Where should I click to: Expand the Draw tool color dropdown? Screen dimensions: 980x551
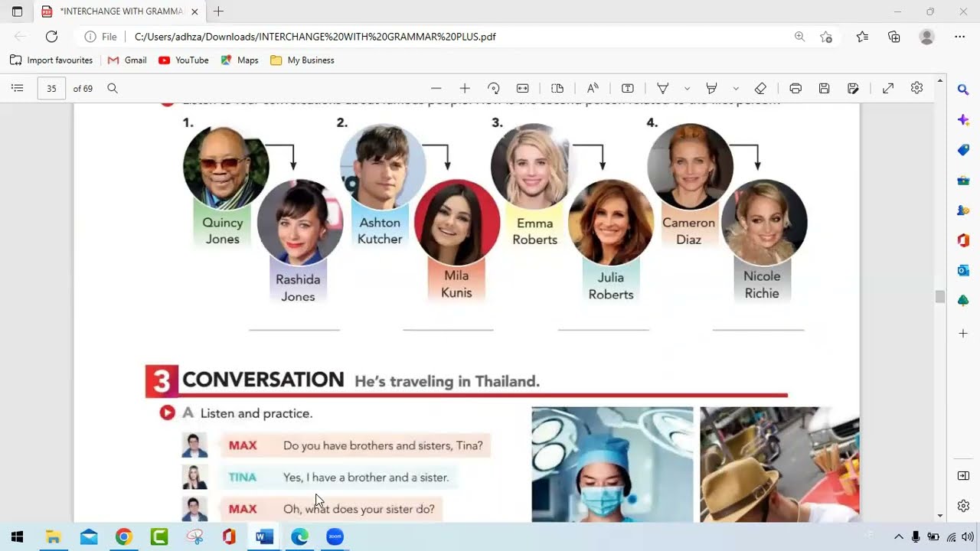(x=687, y=88)
